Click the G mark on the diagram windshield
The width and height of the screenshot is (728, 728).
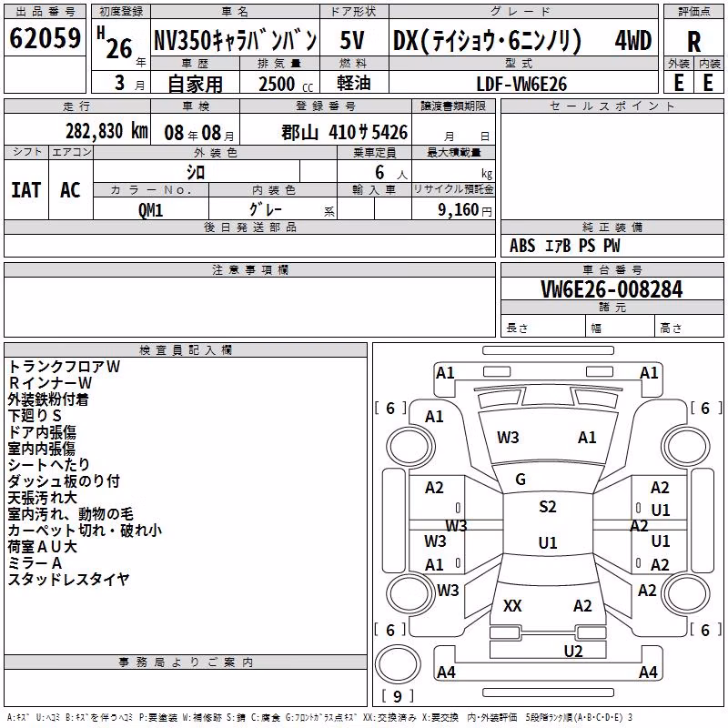click(x=521, y=480)
